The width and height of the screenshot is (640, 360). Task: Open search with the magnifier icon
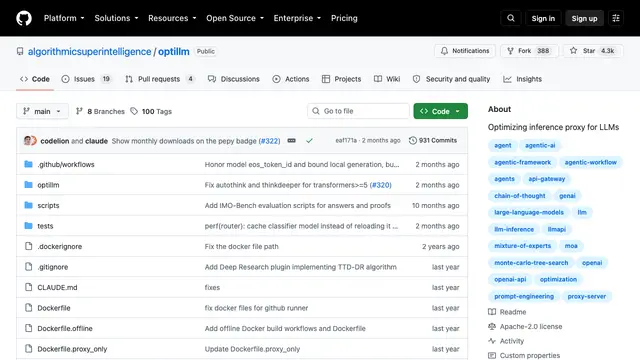pos(511,18)
